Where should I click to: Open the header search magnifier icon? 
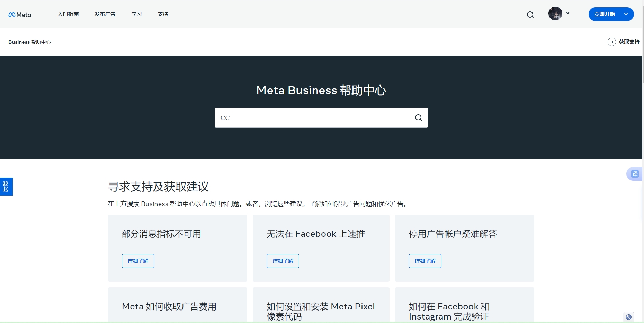pos(530,15)
